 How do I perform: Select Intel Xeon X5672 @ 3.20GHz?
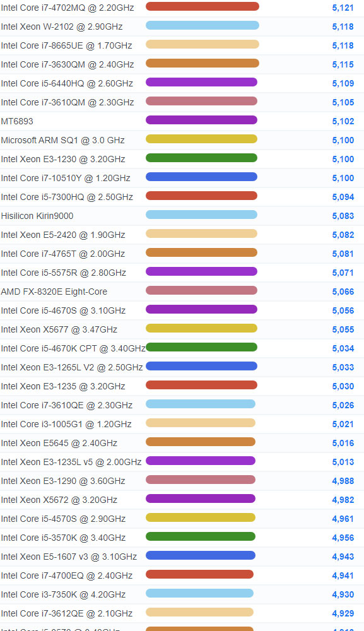[59, 499]
